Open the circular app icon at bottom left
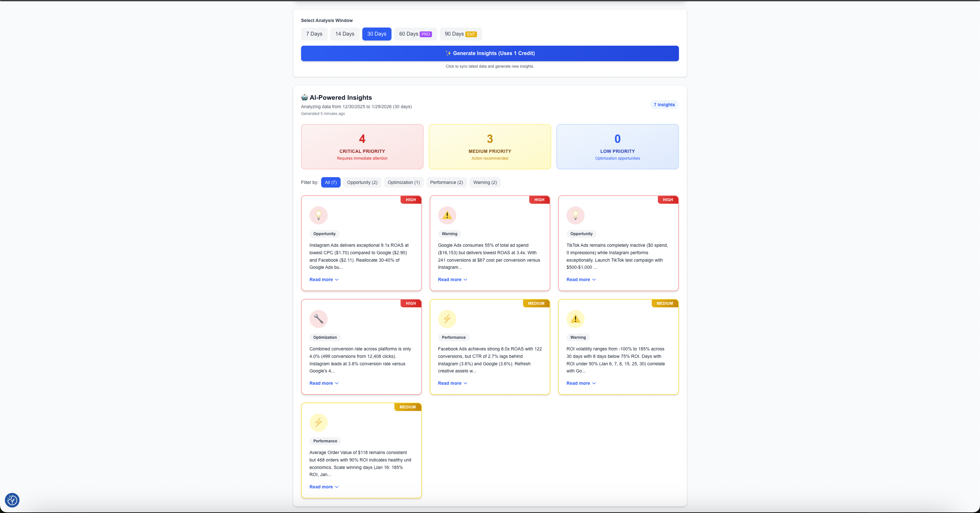The height and width of the screenshot is (513, 980). pos(12,500)
